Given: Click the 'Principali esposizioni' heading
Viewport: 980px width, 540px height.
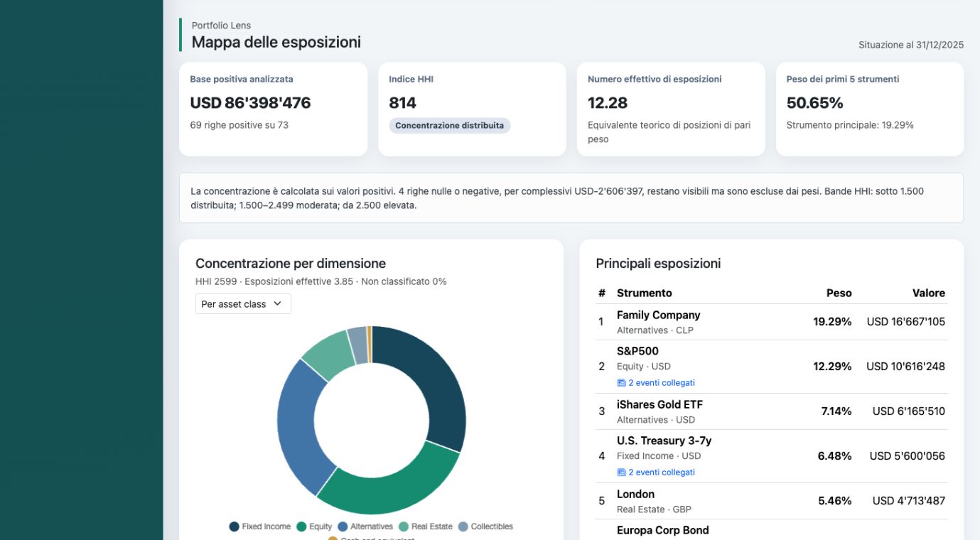Looking at the screenshot, I should pyautogui.click(x=658, y=264).
